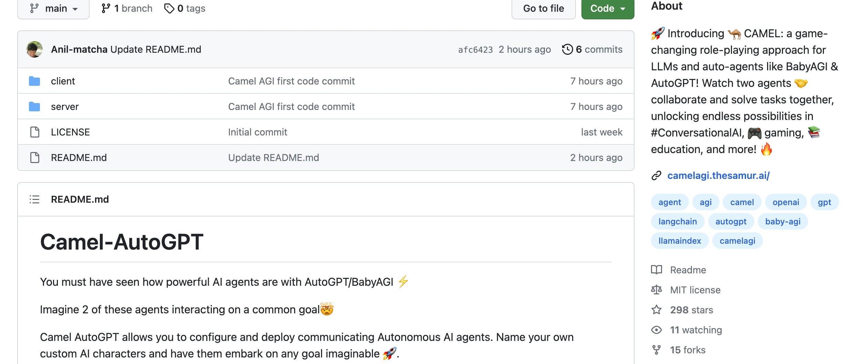
Task: Click the commit hash afc6423
Action: click(475, 49)
